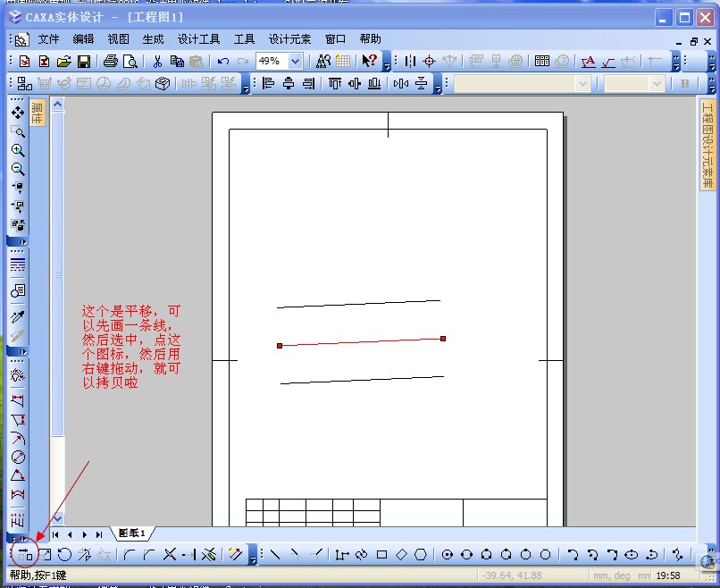Expand the standard toolbar options chevron
The image size is (720, 588).
[x=387, y=62]
